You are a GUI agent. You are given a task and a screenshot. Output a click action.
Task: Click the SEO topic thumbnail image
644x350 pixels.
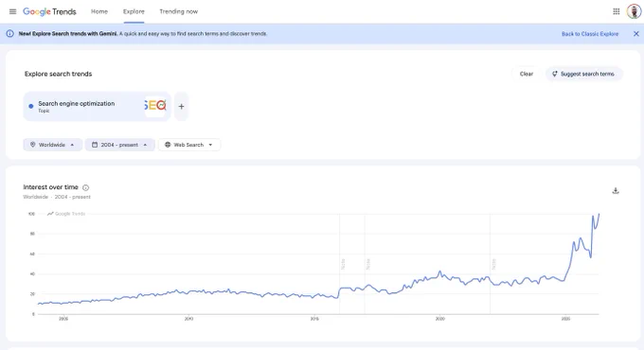pyautogui.click(x=155, y=106)
